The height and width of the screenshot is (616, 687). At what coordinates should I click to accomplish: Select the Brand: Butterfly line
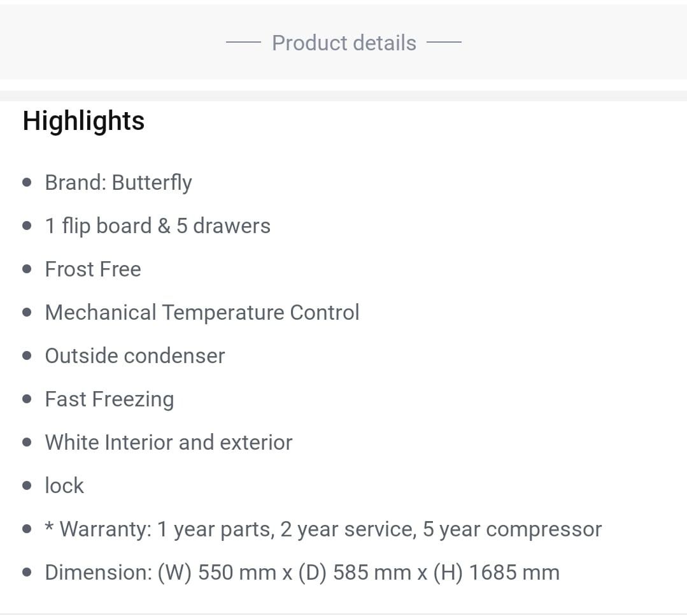pyautogui.click(x=118, y=183)
